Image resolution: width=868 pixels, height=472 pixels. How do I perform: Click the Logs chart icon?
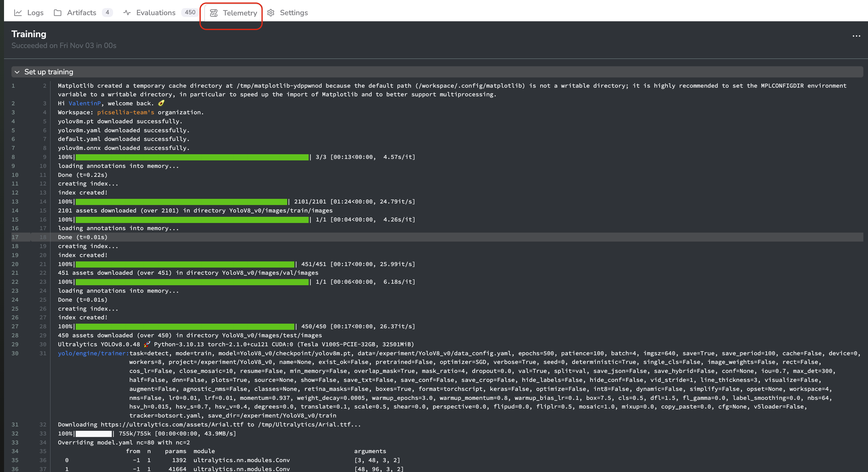click(x=18, y=13)
